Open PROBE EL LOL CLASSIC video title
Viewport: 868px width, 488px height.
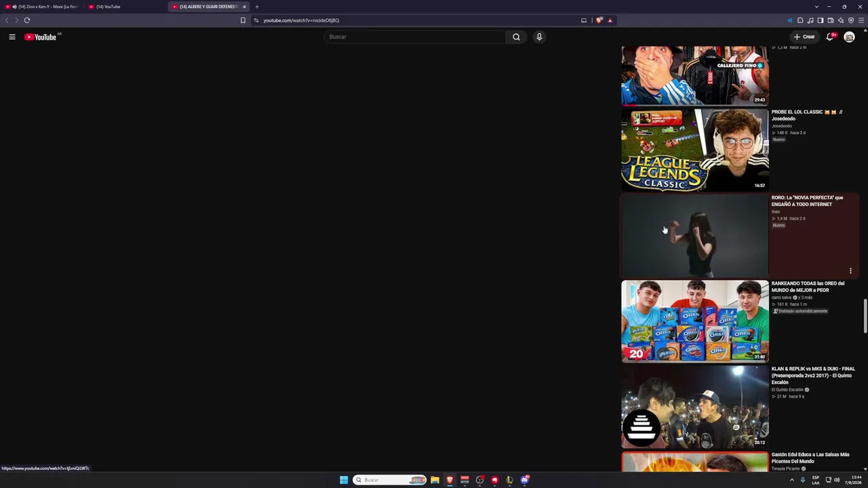click(x=807, y=115)
